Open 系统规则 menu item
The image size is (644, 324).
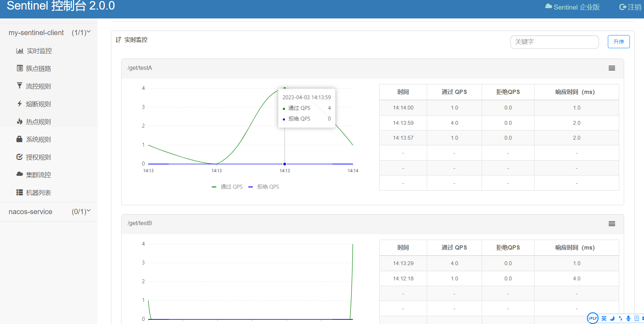pyautogui.click(x=39, y=139)
